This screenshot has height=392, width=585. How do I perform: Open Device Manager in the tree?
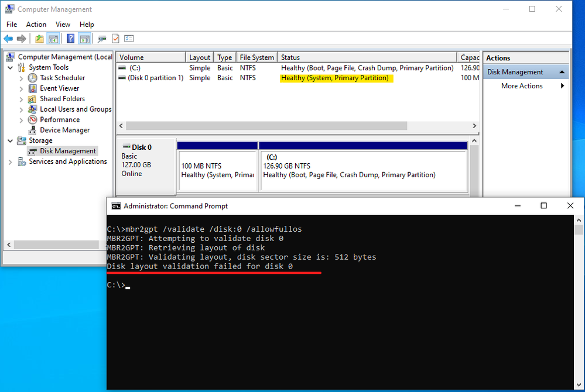[x=64, y=130]
